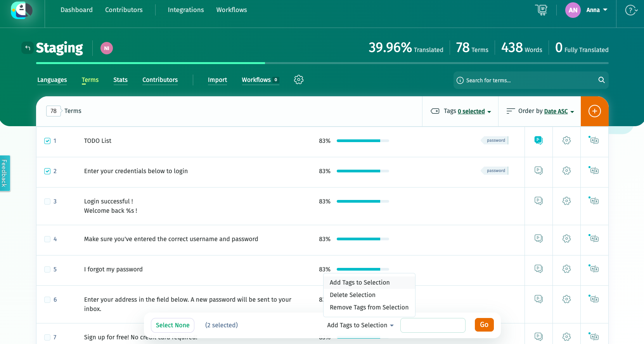Open translations icon for I forgot my password
Viewport: 644px width, 344px height.
coord(594,268)
